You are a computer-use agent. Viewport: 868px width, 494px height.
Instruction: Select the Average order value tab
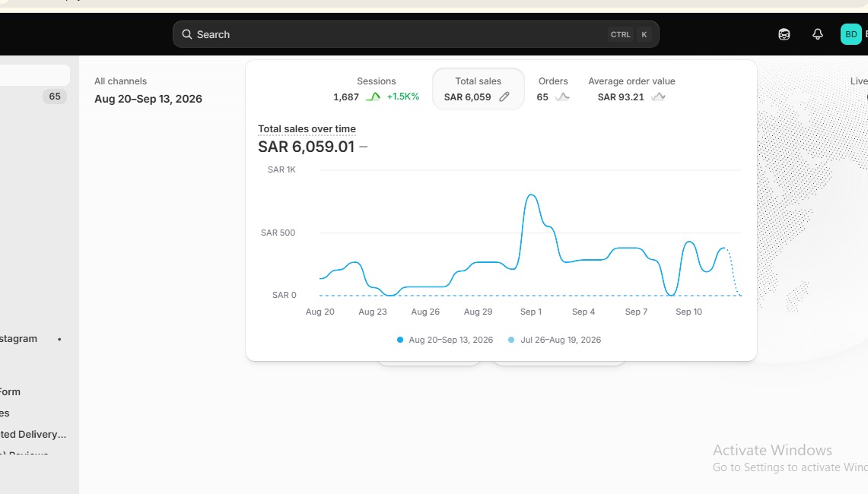(631, 89)
